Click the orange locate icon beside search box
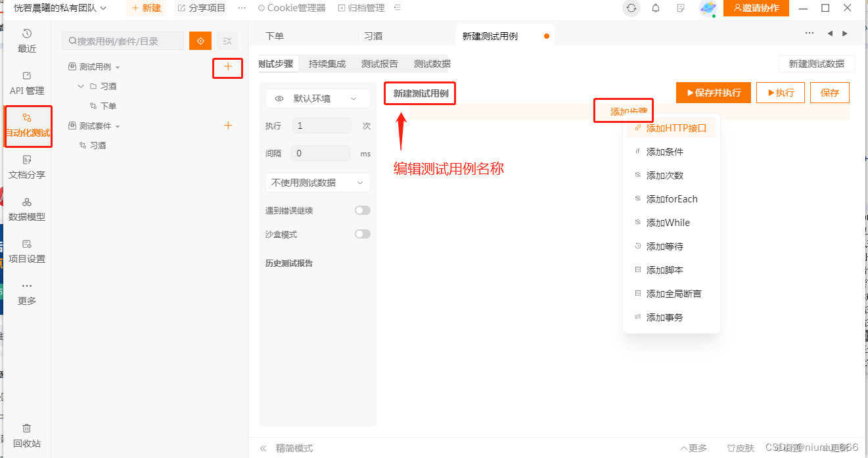The width and height of the screenshot is (868, 458). (200, 41)
